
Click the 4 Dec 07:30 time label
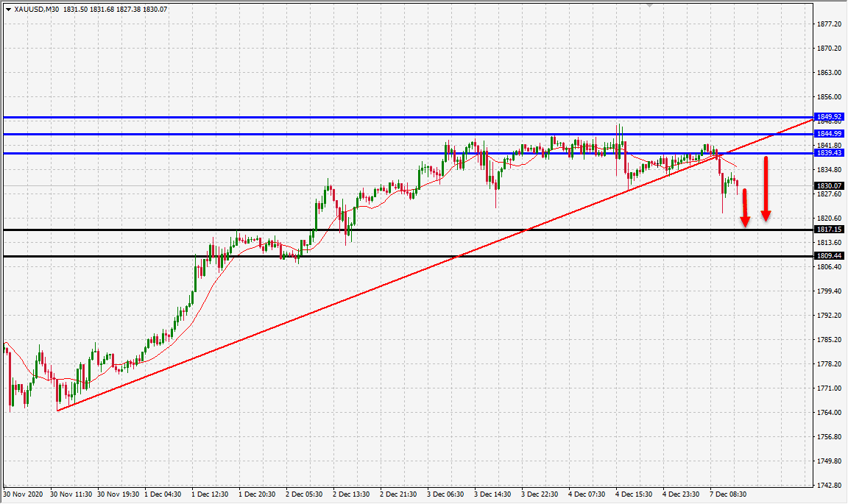click(x=587, y=494)
